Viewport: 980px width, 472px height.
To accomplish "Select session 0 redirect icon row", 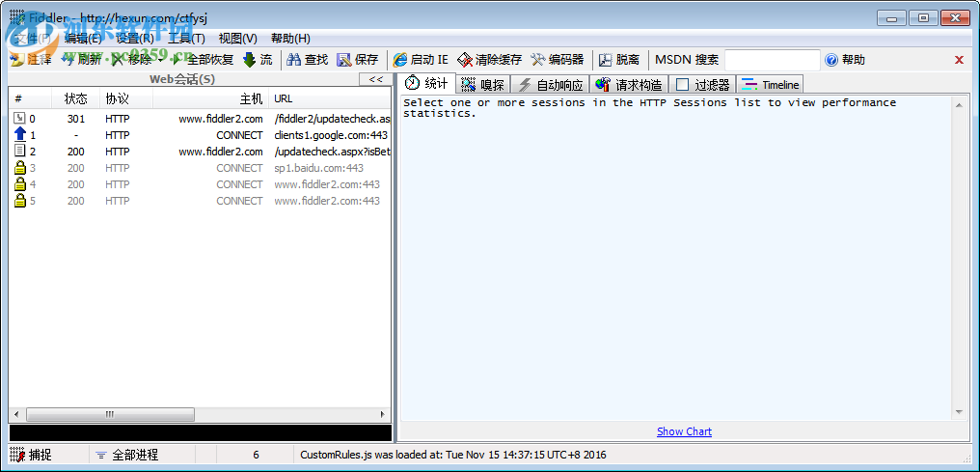I will (x=20, y=118).
